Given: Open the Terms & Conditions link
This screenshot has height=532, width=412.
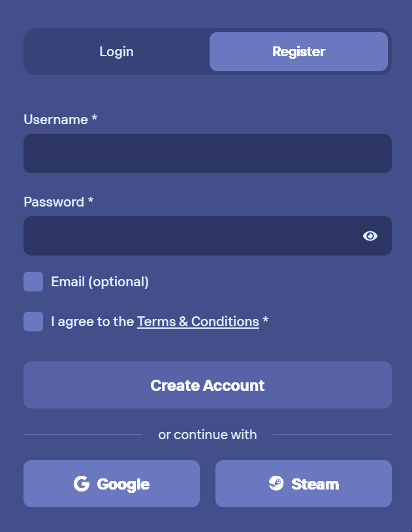Looking at the screenshot, I should point(197,322).
